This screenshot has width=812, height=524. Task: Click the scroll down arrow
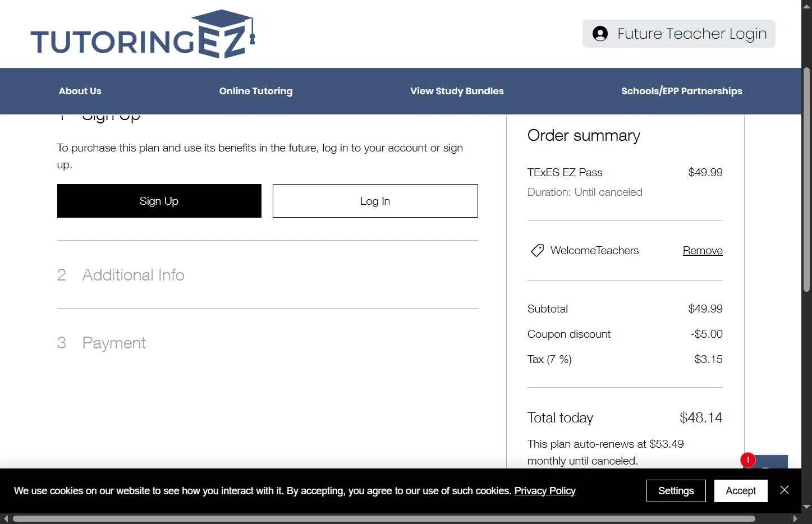(x=807, y=507)
